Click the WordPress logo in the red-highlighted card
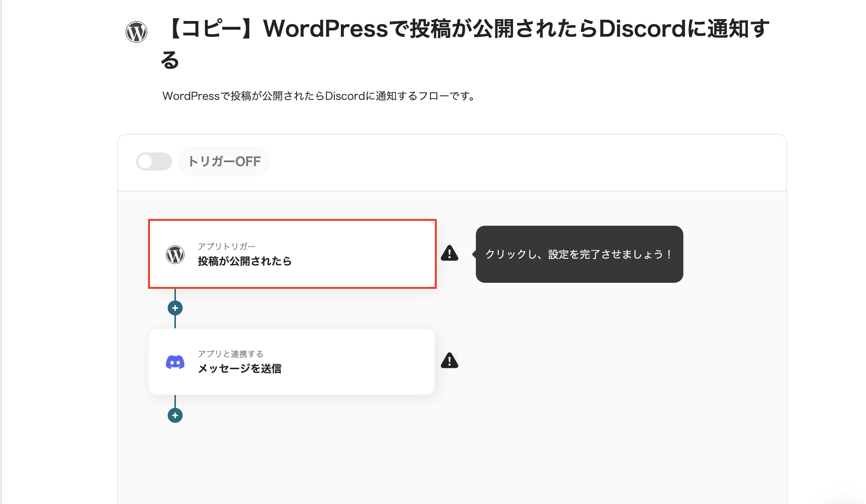This screenshot has height=504, width=866. 175,254
